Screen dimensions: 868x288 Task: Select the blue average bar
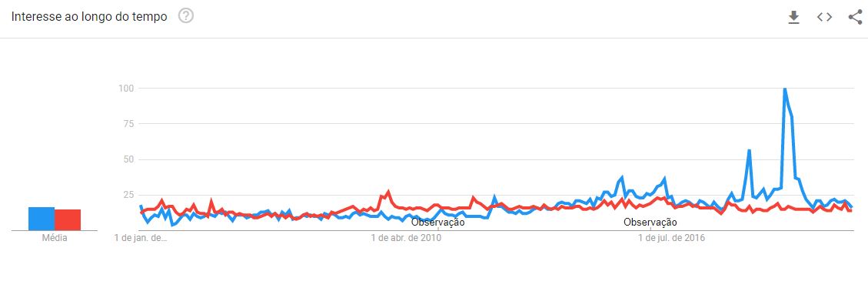click(x=42, y=219)
